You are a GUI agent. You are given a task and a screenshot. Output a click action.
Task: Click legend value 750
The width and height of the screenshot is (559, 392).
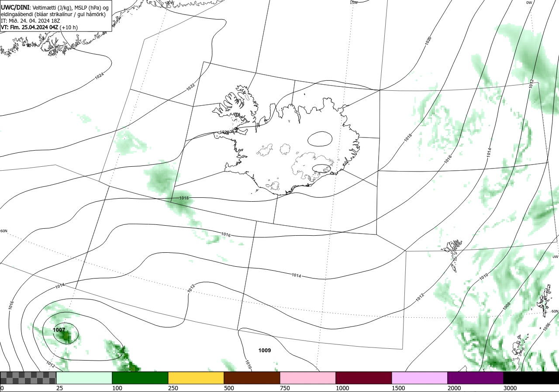[x=285, y=388]
